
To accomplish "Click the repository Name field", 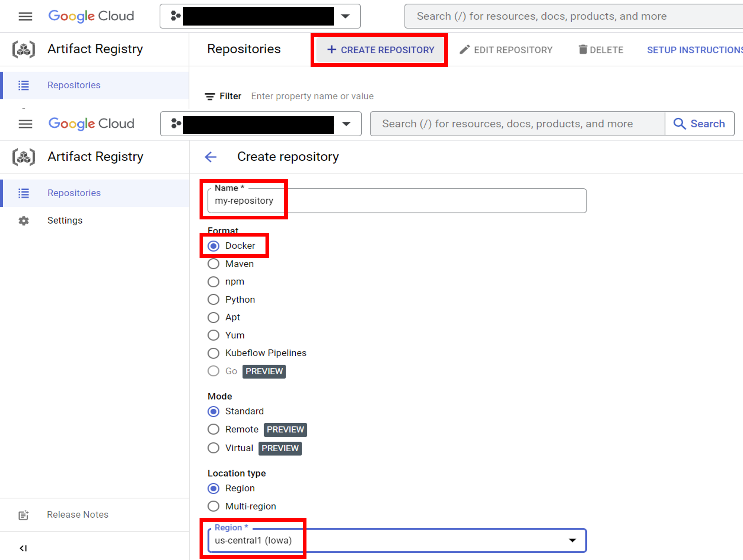I will (397, 201).
